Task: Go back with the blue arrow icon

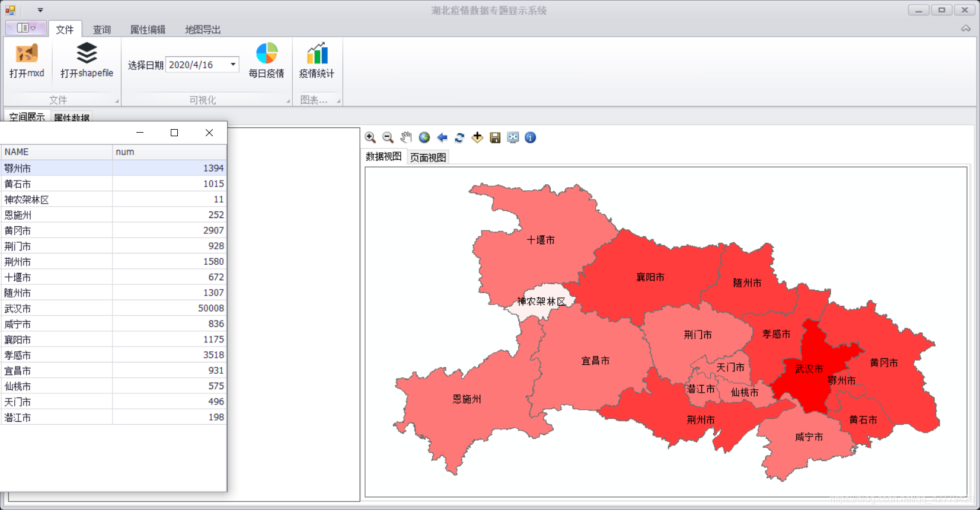Action: pyautogui.click(x=442, y=137)
